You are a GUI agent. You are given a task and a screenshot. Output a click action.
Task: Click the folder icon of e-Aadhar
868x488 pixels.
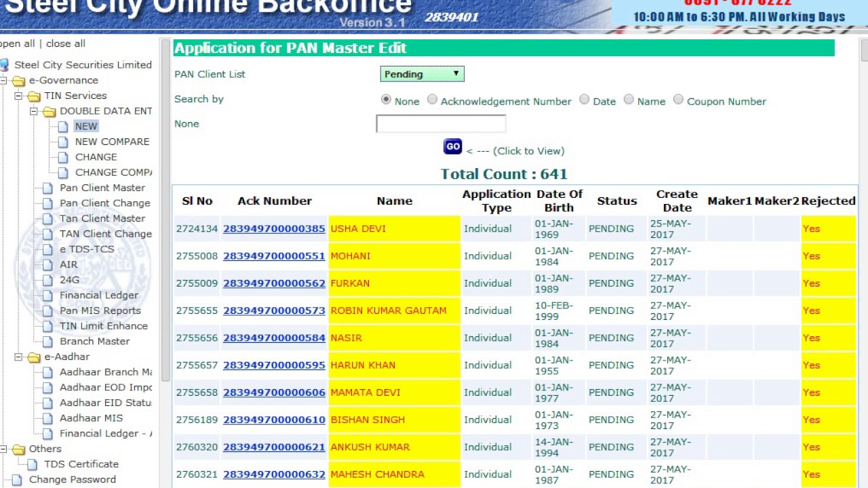click(x=34, y=357)
